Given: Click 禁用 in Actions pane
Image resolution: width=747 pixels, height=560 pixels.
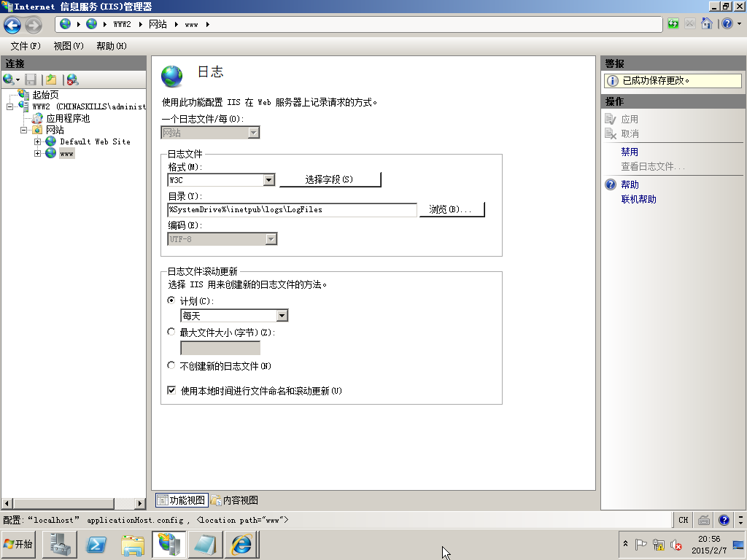Looking at the screenshot, I should (630, 152).
